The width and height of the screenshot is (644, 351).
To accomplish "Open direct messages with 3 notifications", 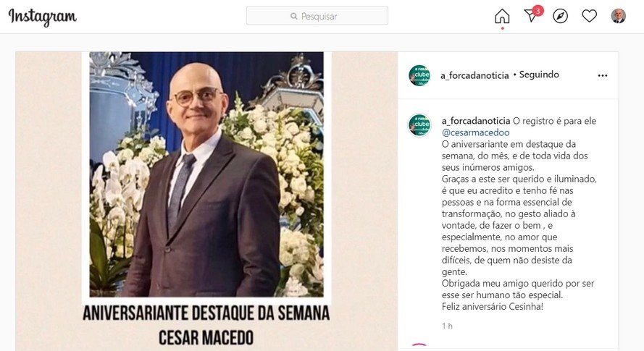I will (x=531, y=16).
